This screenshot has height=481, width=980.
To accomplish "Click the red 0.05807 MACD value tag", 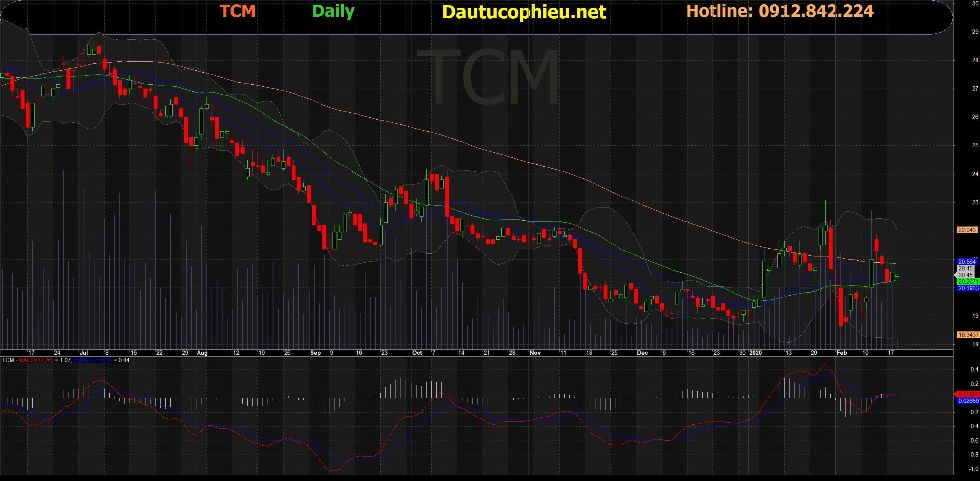I will pos(967,394).
